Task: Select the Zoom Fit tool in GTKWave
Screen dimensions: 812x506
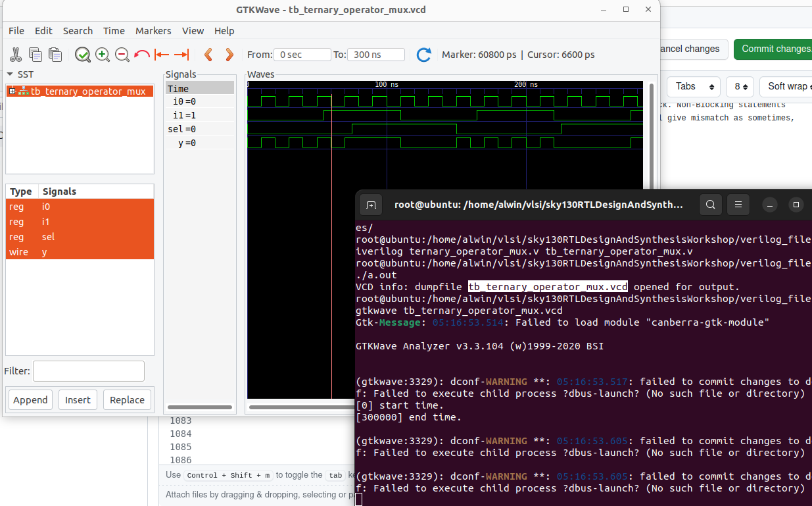Action: (83, 55)
